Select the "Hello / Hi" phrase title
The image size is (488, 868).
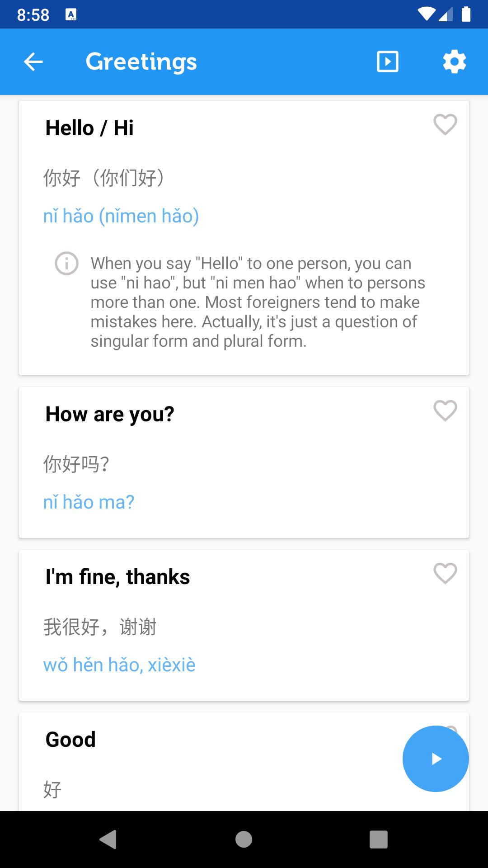point(89,128)
